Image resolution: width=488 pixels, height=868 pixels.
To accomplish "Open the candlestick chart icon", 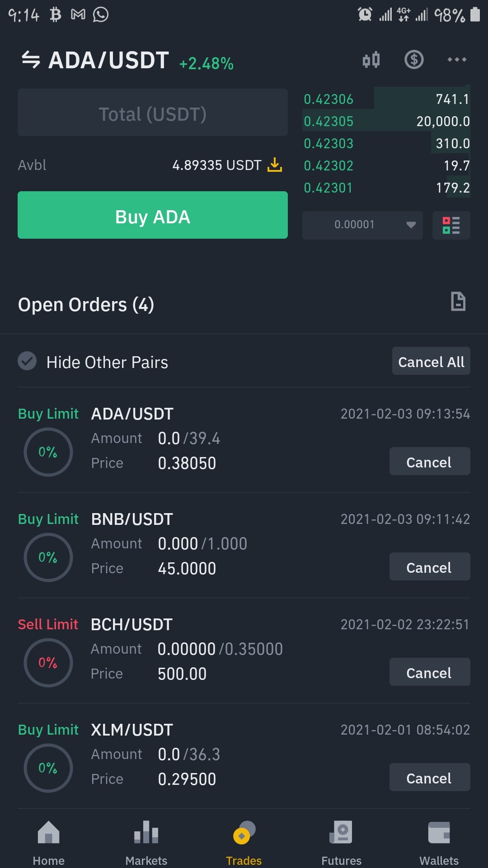I will pyautogui.click(x=371, y=60).
